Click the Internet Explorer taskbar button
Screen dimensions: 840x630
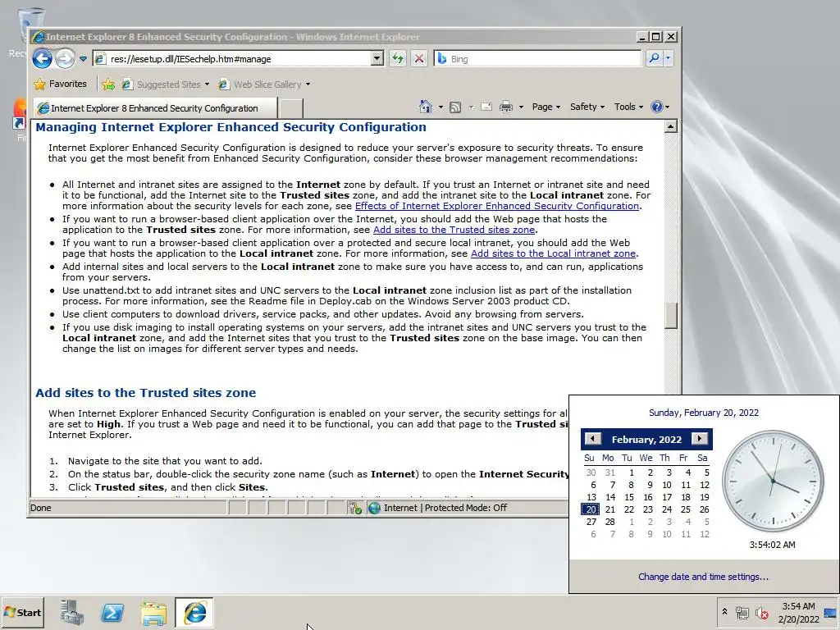(194, 612)
